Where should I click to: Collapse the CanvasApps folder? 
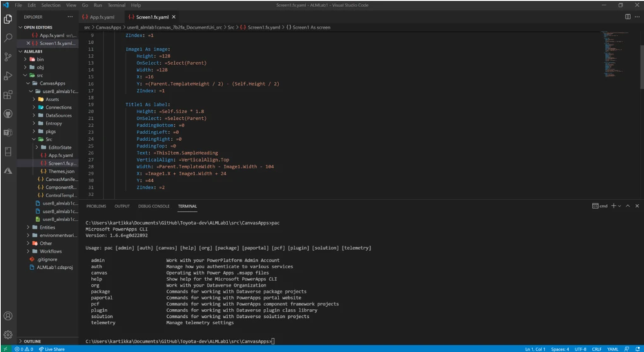(52, 83)
